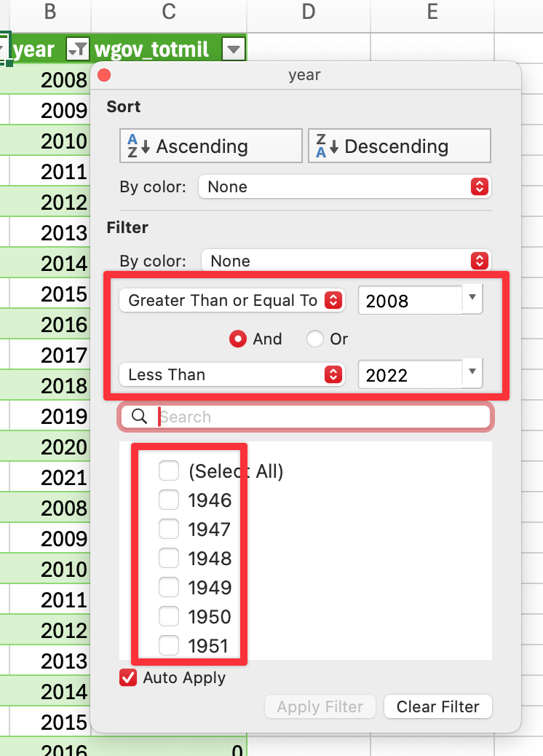The image size is (543, 756).
Task: Focus the Search input field
Action: (306, 417)
